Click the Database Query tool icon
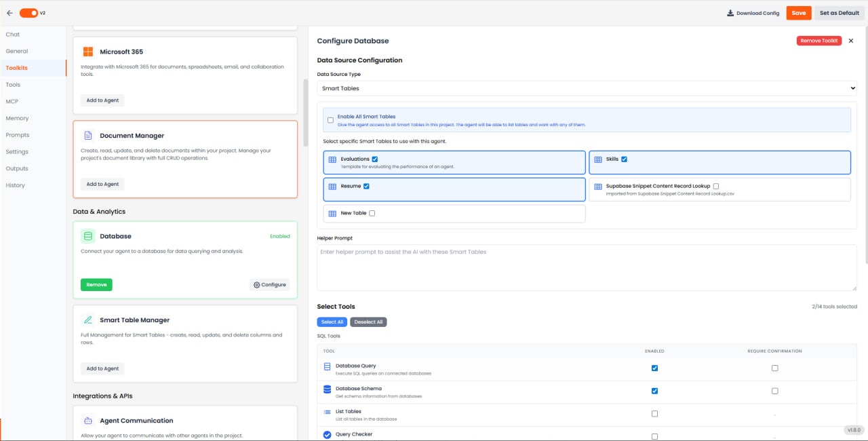This screenshot has width=868, height=441. (326, 368)
